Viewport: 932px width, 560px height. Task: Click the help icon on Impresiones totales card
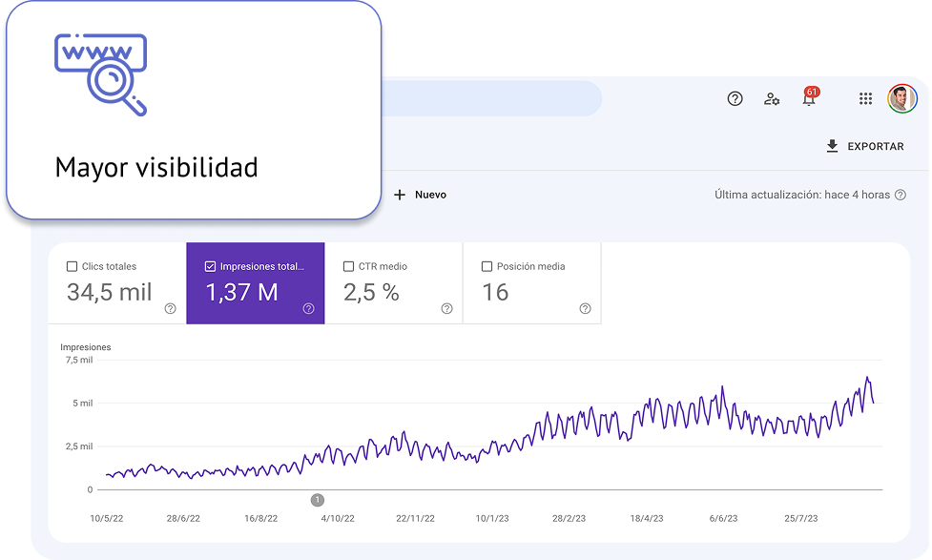click(308, 308)
